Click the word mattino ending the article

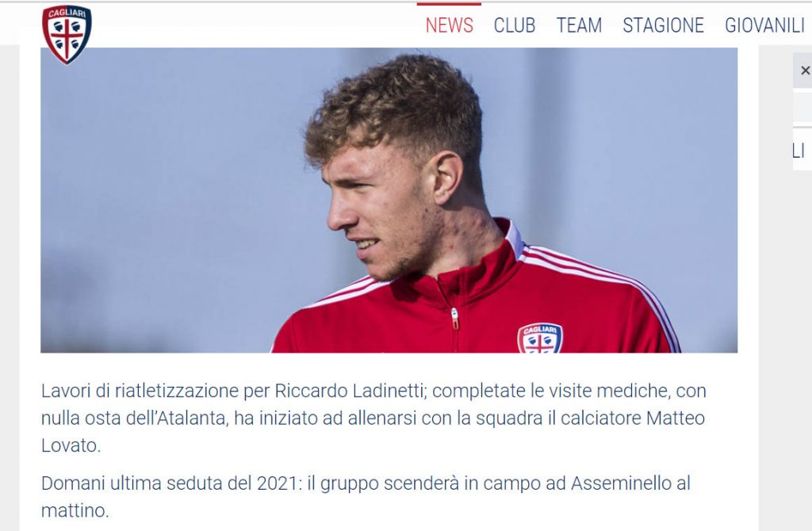click(73, 511)
